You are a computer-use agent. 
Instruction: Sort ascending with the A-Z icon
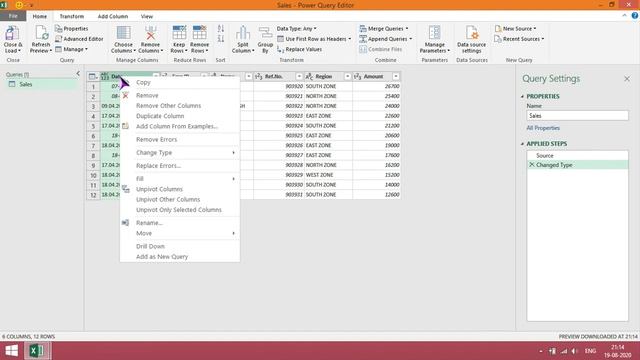tap(221, 29)
